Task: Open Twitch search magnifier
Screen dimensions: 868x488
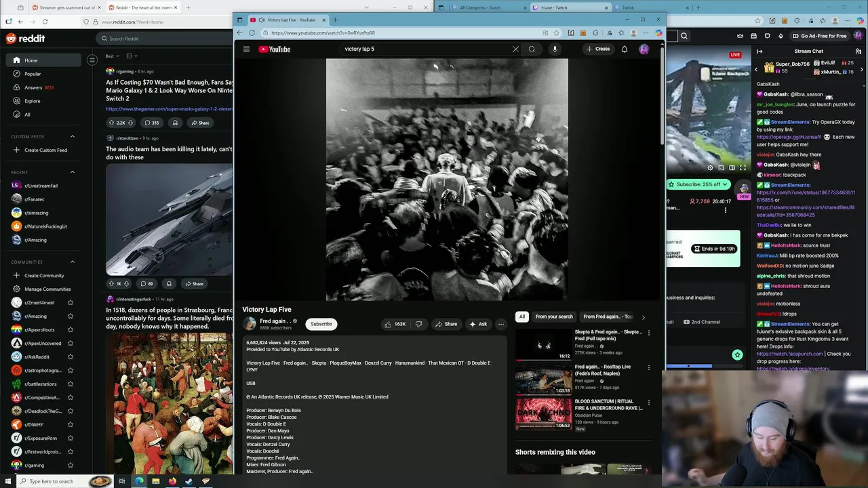Action: click(684, 36)
